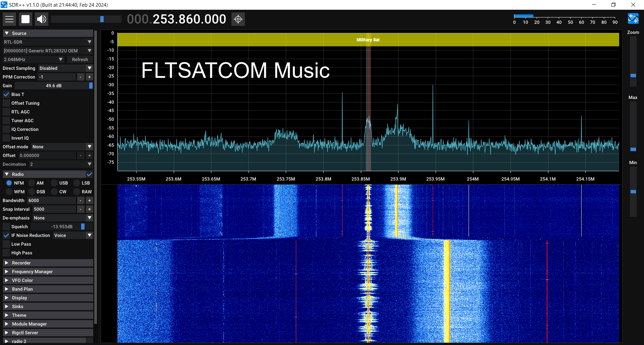This screenshot has width=644, height=345.
Task: Stop the SDR playback
Action: click(25, 19)
